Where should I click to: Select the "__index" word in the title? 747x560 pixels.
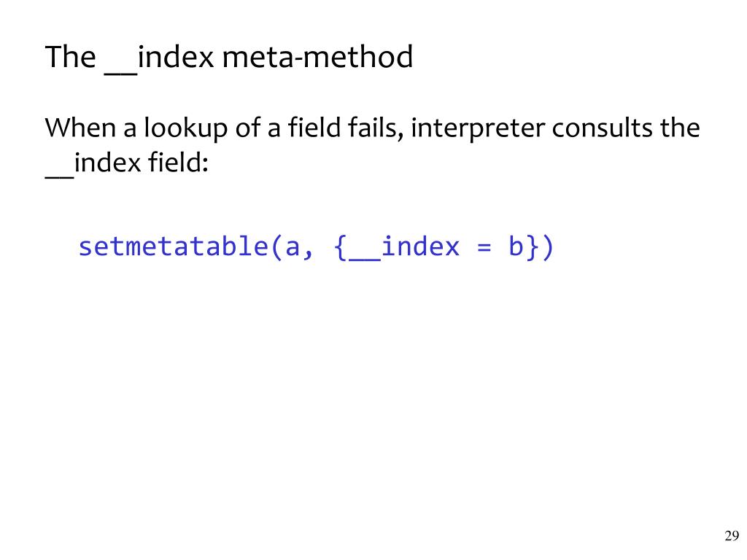coord(159,59)
